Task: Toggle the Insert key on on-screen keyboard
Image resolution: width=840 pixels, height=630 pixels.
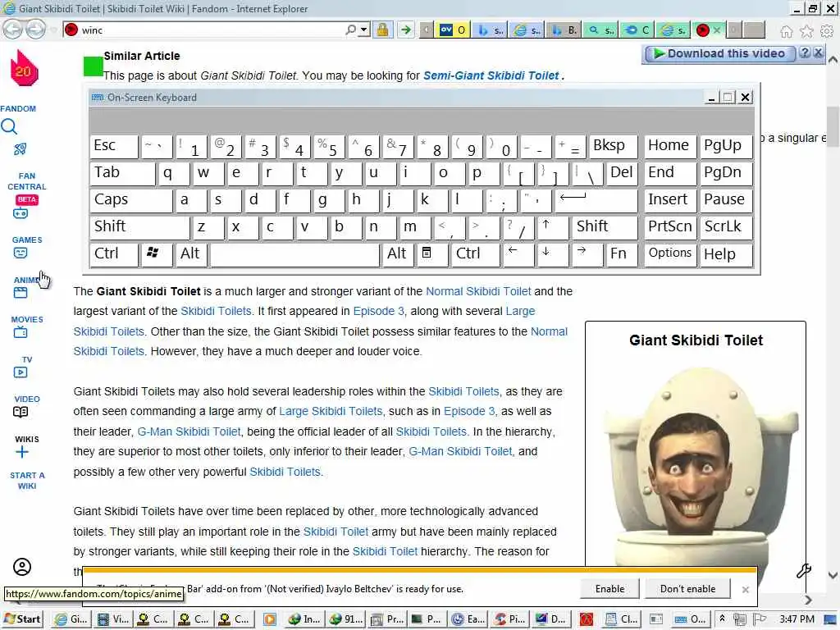Action: (670, 200)
